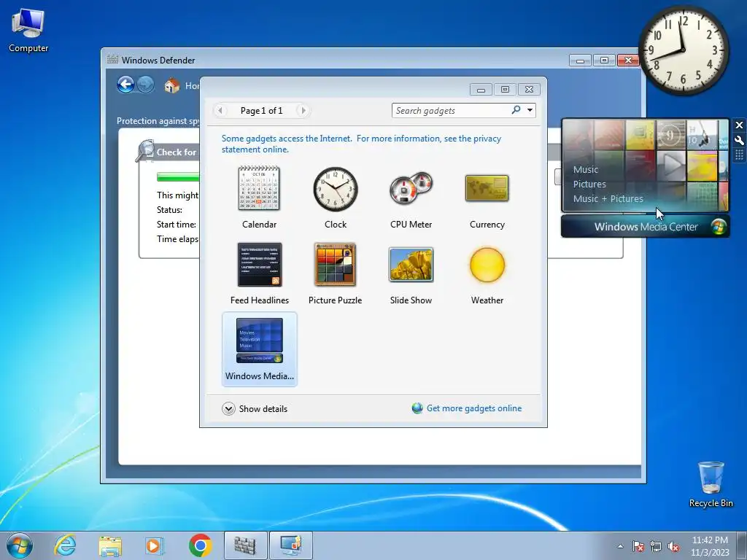
Task: Open the privacy statement online link
Action: point(361,144)
